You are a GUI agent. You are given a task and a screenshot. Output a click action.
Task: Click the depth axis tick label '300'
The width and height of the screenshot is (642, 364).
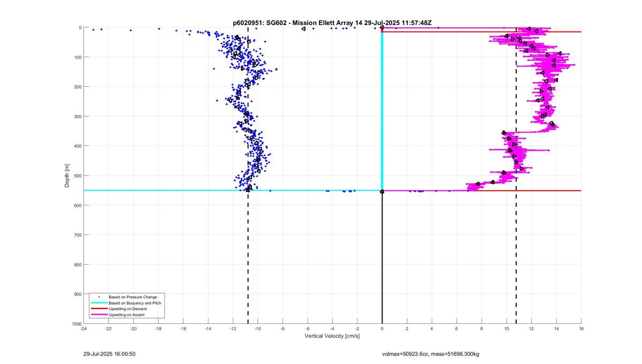[77, 117]
